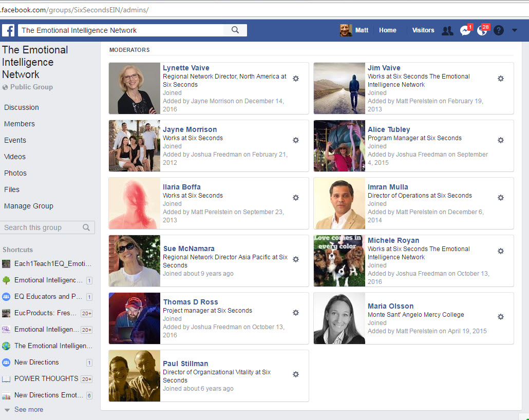Open the Messenger messages icon
The width and height of the screenshot is (529, 420).
[x=465, y=31]
